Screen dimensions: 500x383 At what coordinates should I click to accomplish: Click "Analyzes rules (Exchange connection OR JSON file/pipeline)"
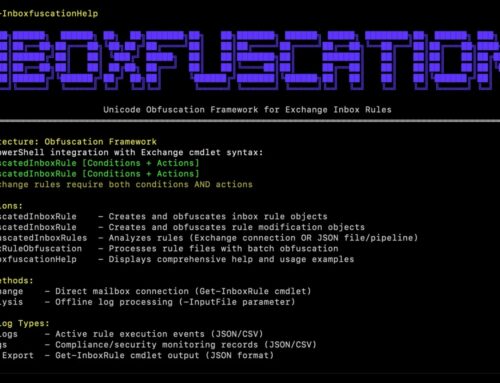(x=263, y=238)
